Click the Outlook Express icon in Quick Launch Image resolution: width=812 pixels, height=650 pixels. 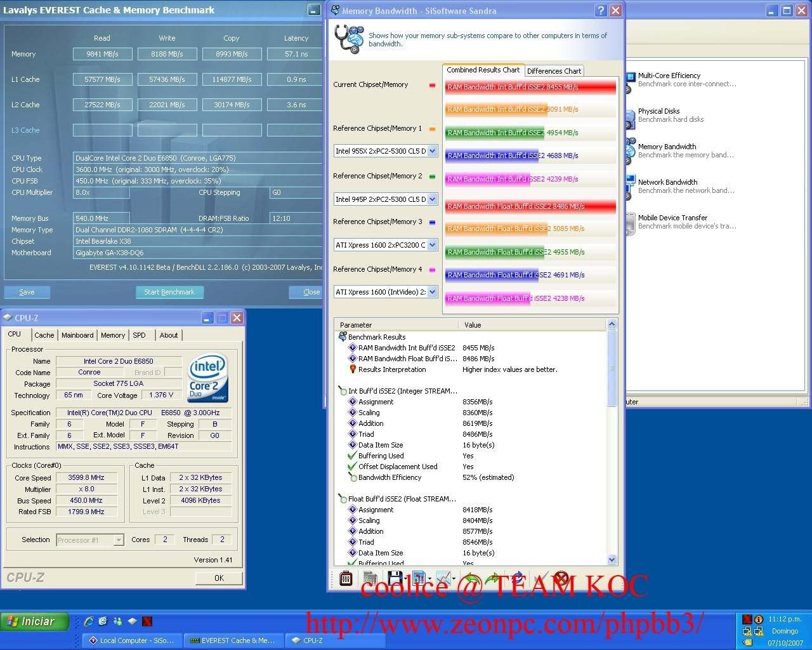(x=103, y=621)
